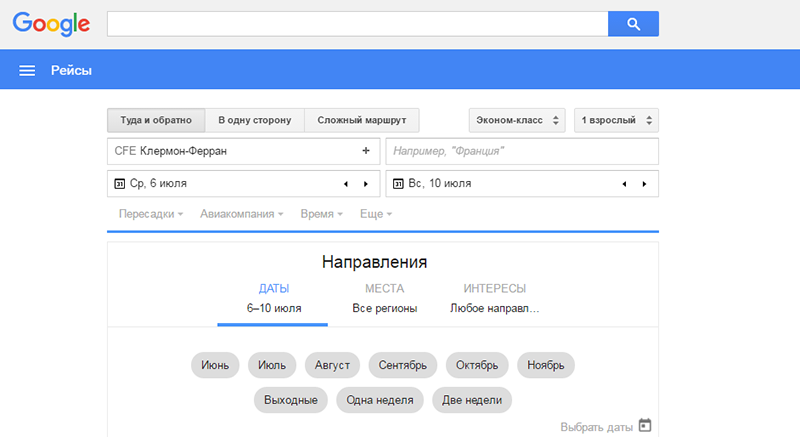Switch to В одну сторону trip type
This screenshot has height=437, width=800.
(x=255, y=120)
